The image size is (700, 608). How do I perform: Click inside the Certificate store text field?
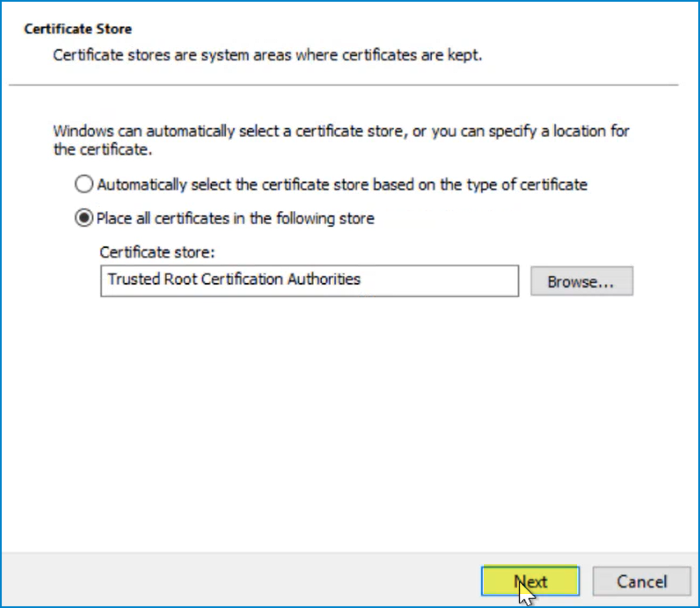pyautogui.click(x=310, y=281)
